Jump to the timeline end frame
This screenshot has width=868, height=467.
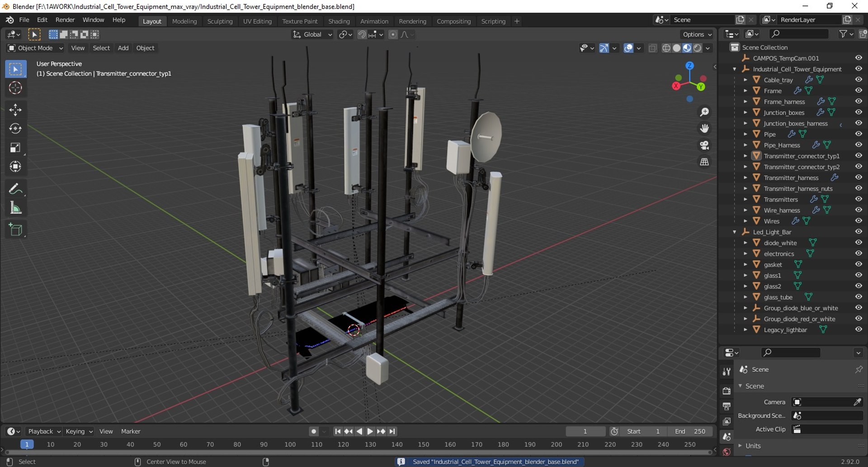click(x=392, y=431)
